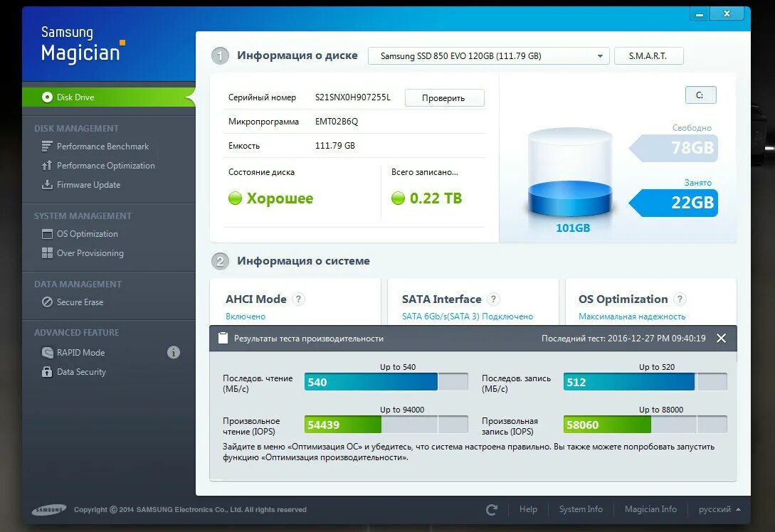
Task: Open Over Provisioning
Action: click(90, 253)
